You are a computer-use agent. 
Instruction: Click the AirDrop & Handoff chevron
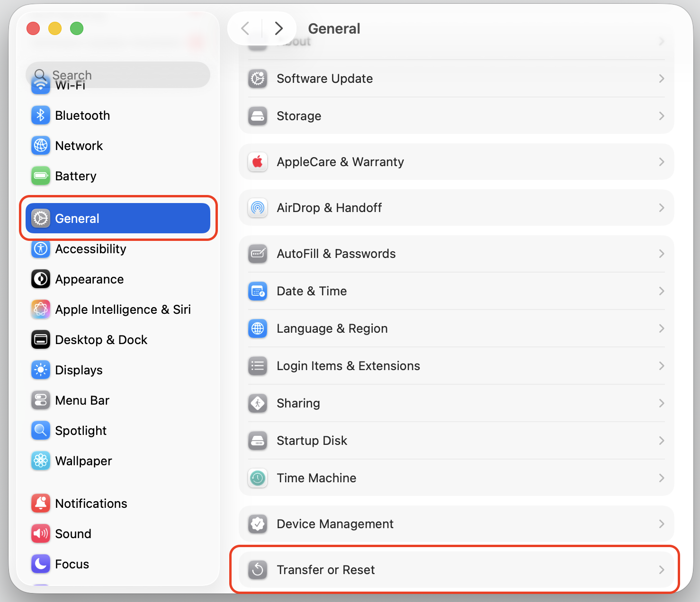point(662,208)
